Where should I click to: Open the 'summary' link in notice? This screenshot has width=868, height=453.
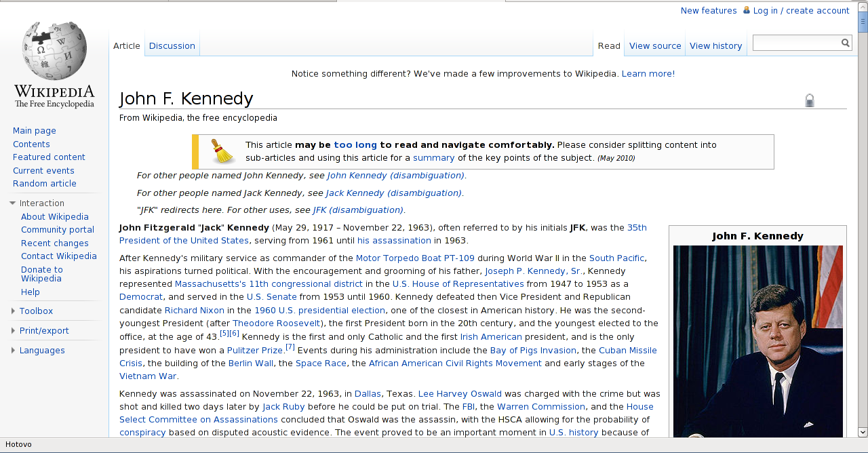pos(434,158)
